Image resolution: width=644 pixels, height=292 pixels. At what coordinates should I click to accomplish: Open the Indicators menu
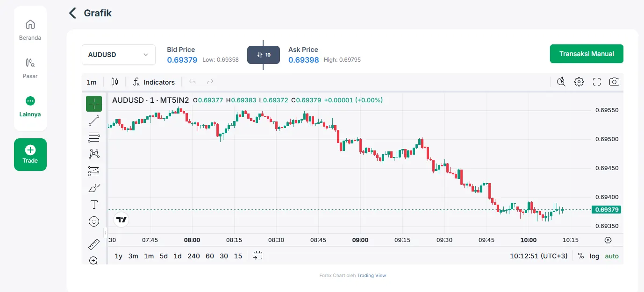pyautogui.click(x=154, y=82)
